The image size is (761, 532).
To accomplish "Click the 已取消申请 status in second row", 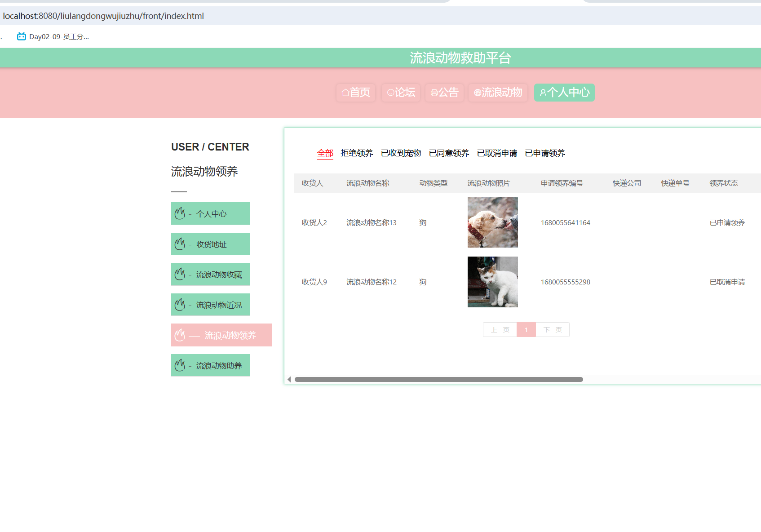I will click(727, 282).
